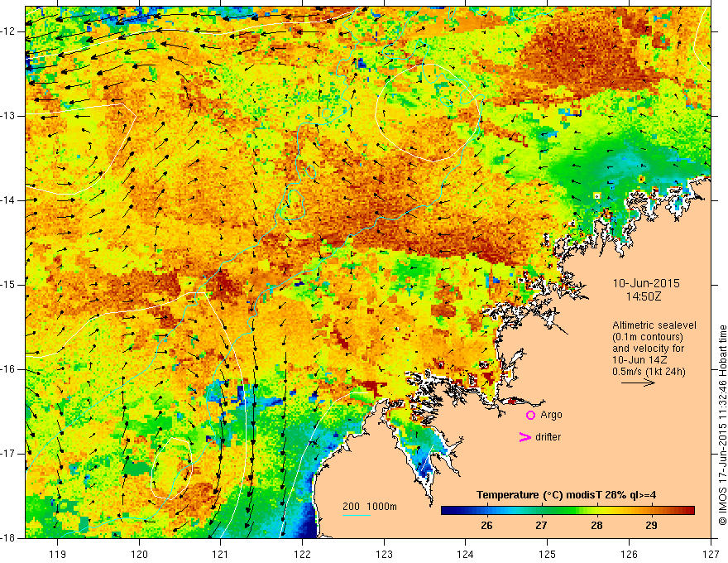Click the 'and velocity for' caption line

point(648,349)
